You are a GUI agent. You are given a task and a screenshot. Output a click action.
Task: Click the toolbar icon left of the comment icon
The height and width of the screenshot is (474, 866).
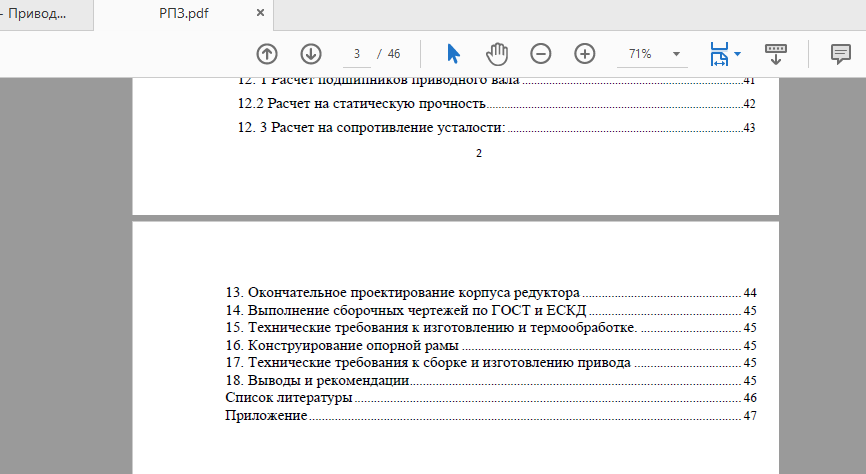(x=775, y=54)
